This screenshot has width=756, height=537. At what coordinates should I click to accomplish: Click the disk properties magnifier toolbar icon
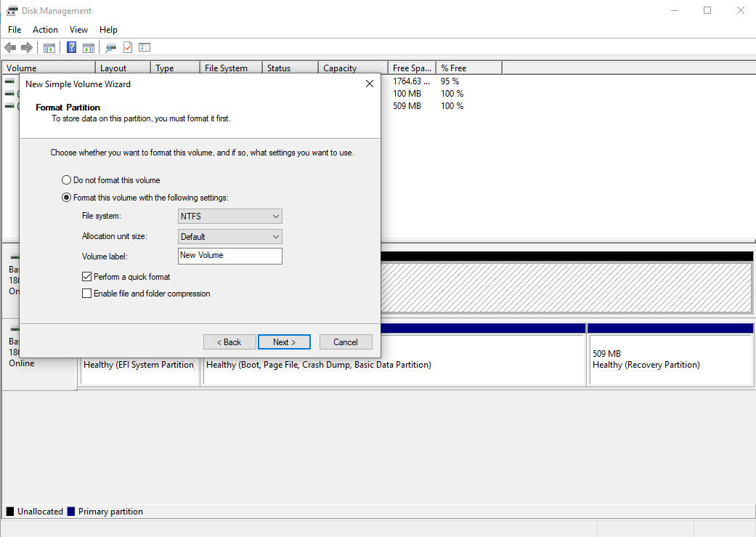[110, 47]
